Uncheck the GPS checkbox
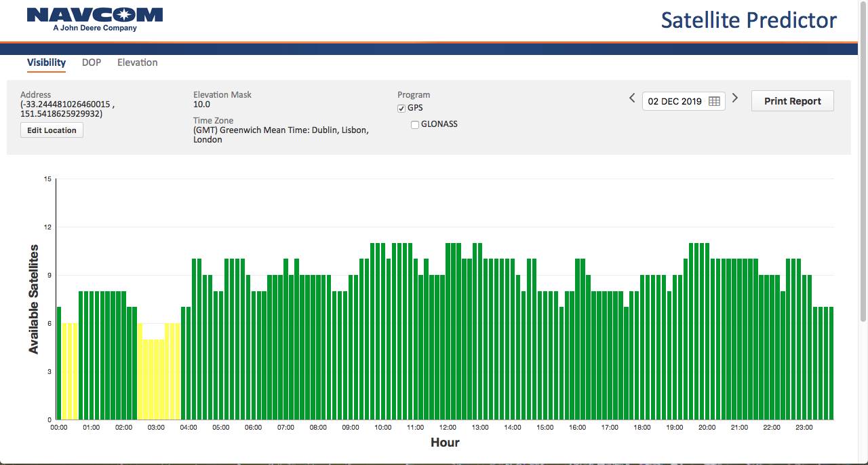This screenshot has width=868, height=465. 401,108
